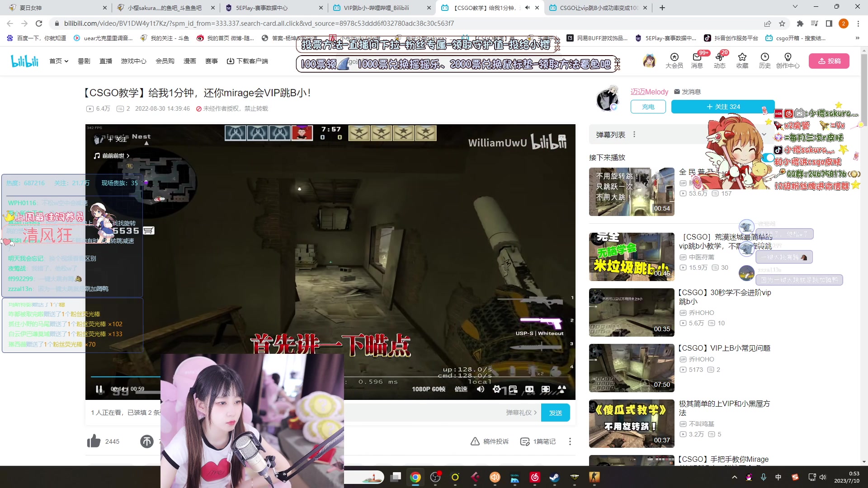The height and width of the screenshot is (488, 868).
Task: Click the user avatar in bilibili header
Action: [649, 61]
